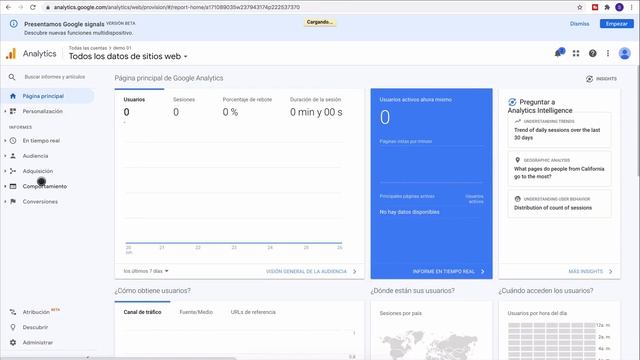Click the red extension icon in toolbar
This screenshot has height=360, width=640.
[x=595, y=7]
